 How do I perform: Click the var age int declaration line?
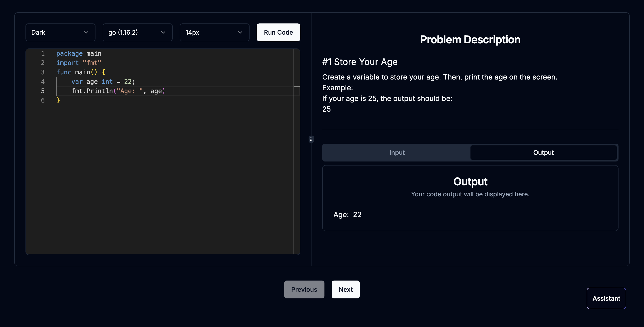[x=103, y=82]
